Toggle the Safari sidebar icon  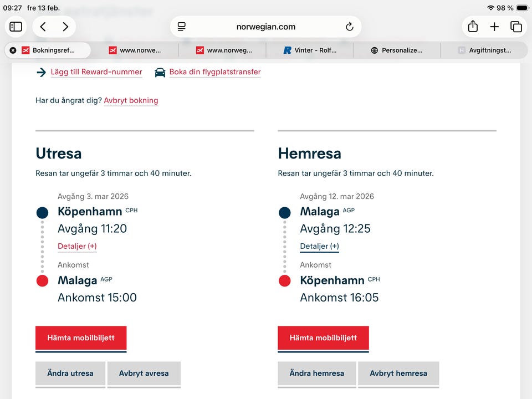[16, 27]
